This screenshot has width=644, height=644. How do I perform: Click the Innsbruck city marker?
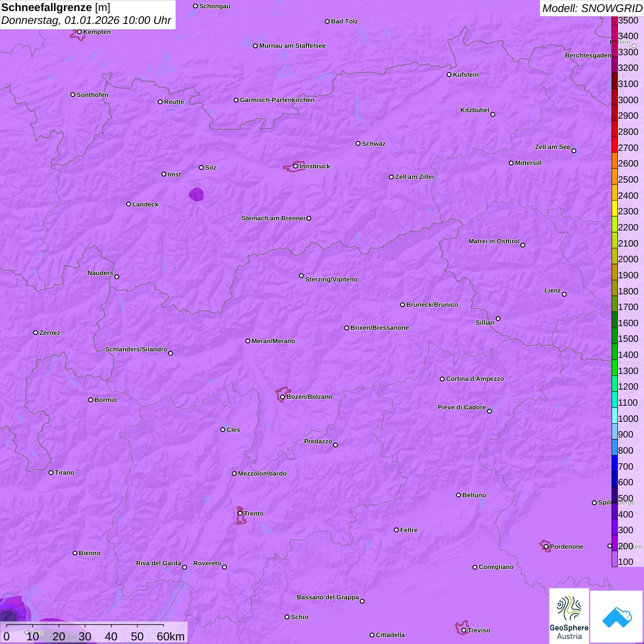pyautogui.click(x=295, y=166)
